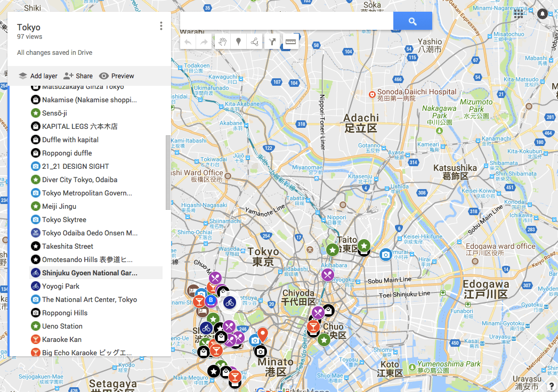Select the Measure distances ruler tool
The image size is (558, 392).
pos(291,42)
